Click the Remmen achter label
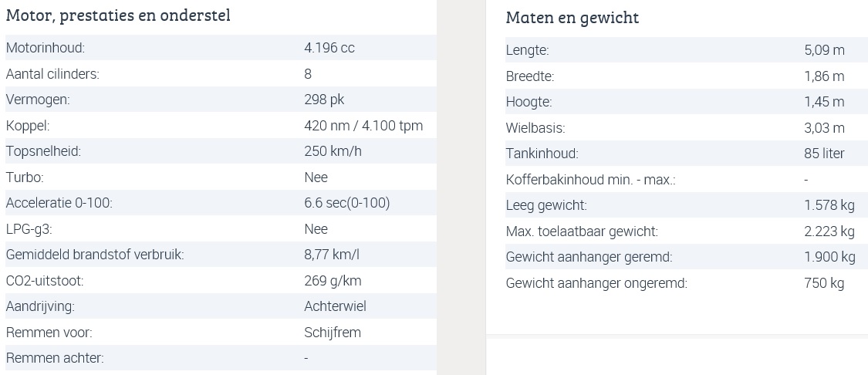The image size is (868, 375). [55, 358]
